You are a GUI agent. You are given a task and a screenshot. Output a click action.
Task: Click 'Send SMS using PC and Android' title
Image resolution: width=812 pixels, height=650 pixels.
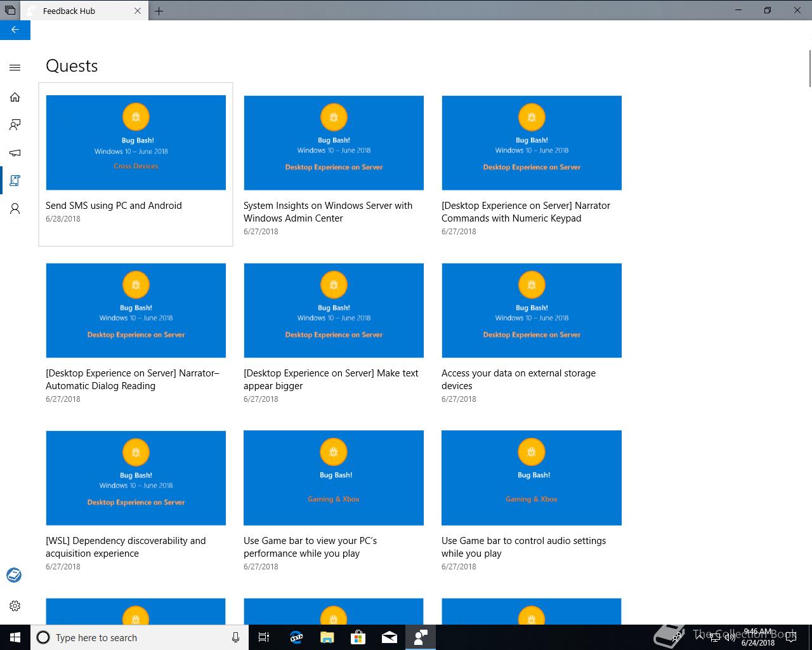click(114, 206)
